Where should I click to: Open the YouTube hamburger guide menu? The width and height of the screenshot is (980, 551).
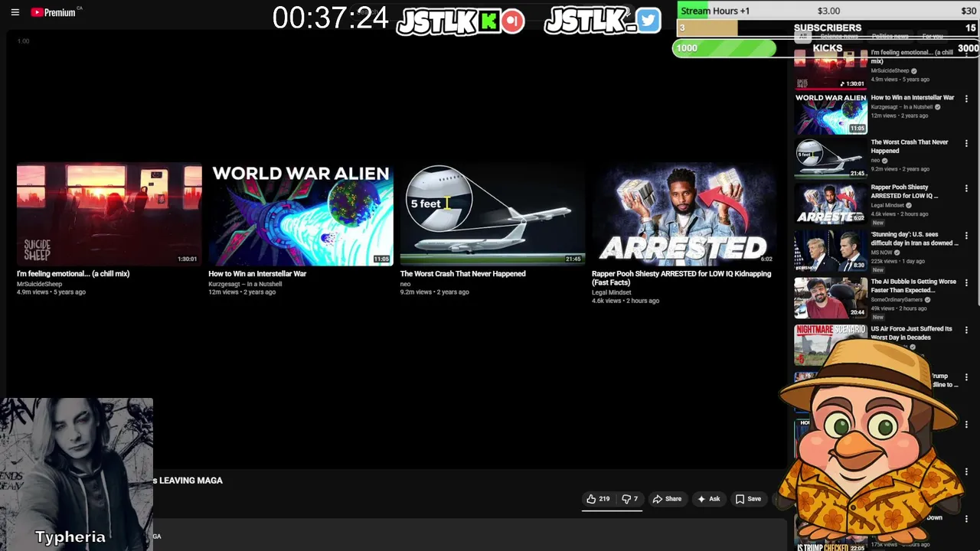(15, 12)
